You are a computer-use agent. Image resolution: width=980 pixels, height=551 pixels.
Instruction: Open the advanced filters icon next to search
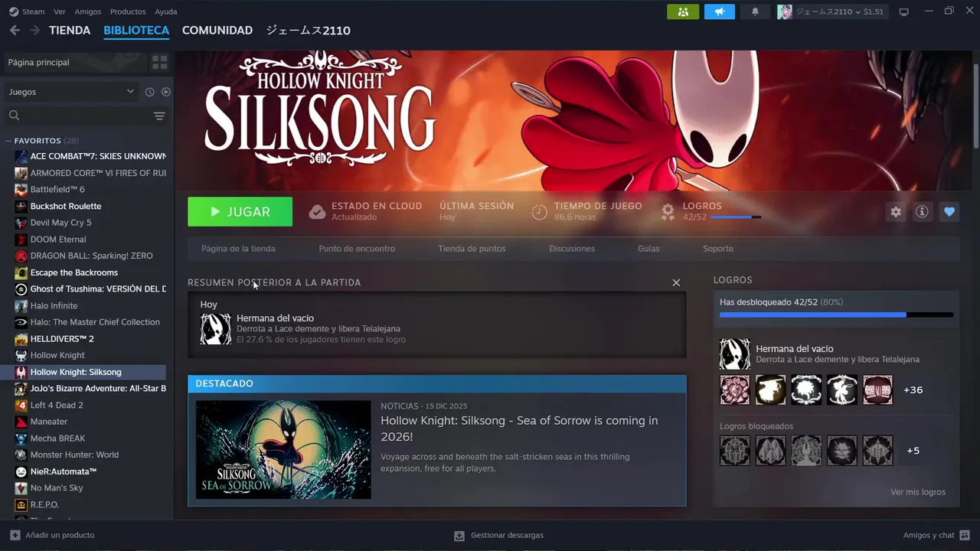pyautogui.click(x=159, y=116)
